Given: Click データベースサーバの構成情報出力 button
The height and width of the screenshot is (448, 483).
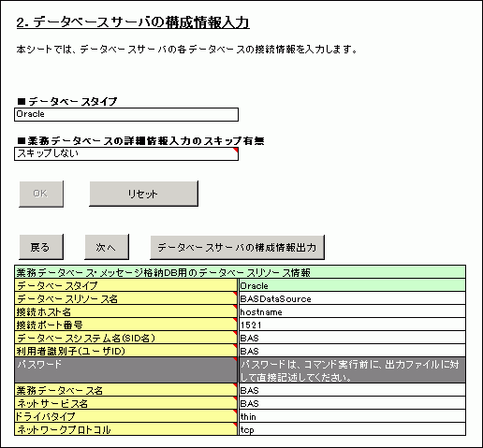Looking at the screenshot, I should [237, 247].
